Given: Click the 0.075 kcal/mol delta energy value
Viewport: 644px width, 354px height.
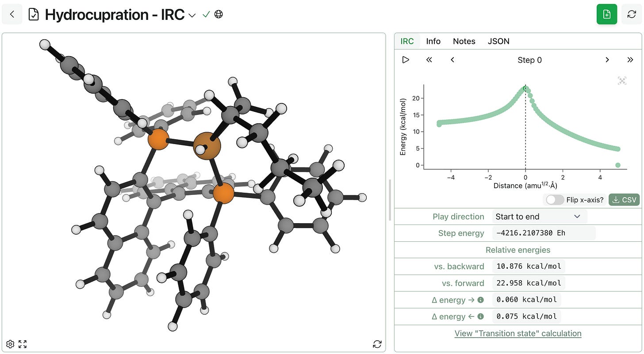Looking at the screenshot, I should pos(527,317).
